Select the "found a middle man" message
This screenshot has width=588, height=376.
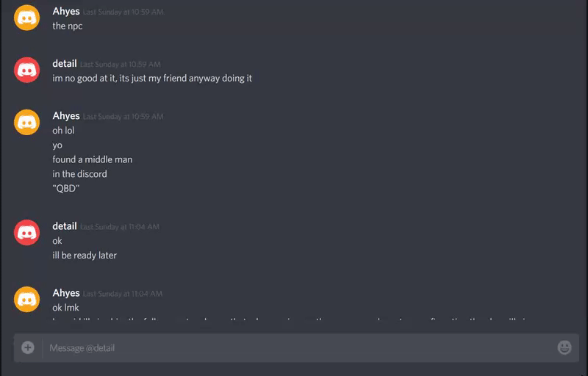[93, 159]
